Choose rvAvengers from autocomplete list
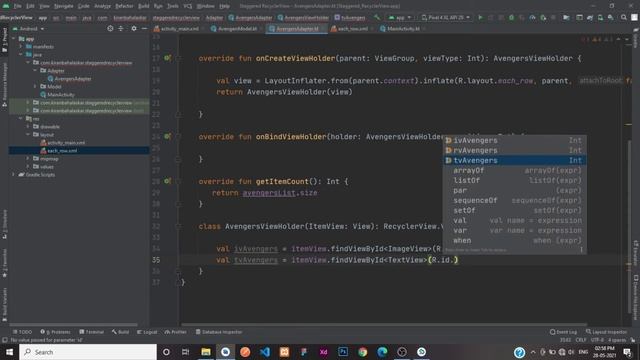The width and height of the screenshot is (640, 360). click(515, 151)
